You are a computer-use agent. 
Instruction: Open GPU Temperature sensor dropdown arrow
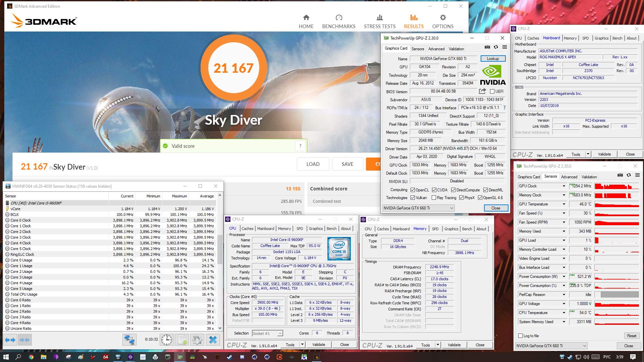click(x=564, y=204)
